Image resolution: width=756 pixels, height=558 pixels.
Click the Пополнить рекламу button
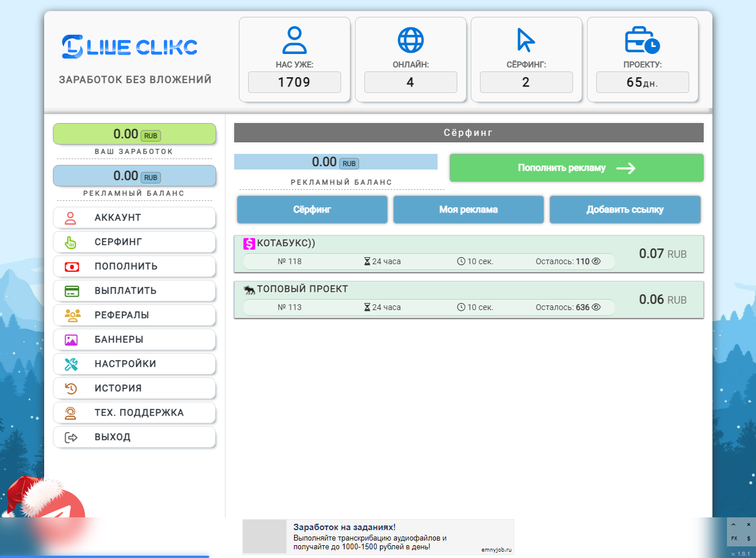pos(576,168)
